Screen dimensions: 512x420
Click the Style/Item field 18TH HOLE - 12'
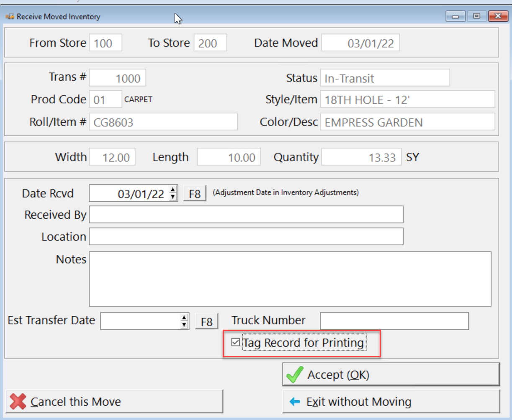coord(408,100)
